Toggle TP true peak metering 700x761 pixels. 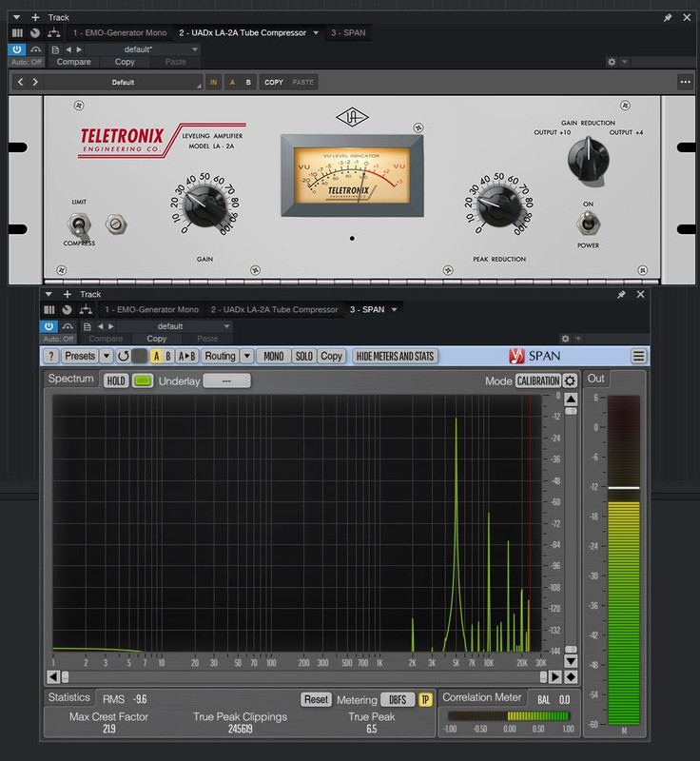click(x=425, y=699)
